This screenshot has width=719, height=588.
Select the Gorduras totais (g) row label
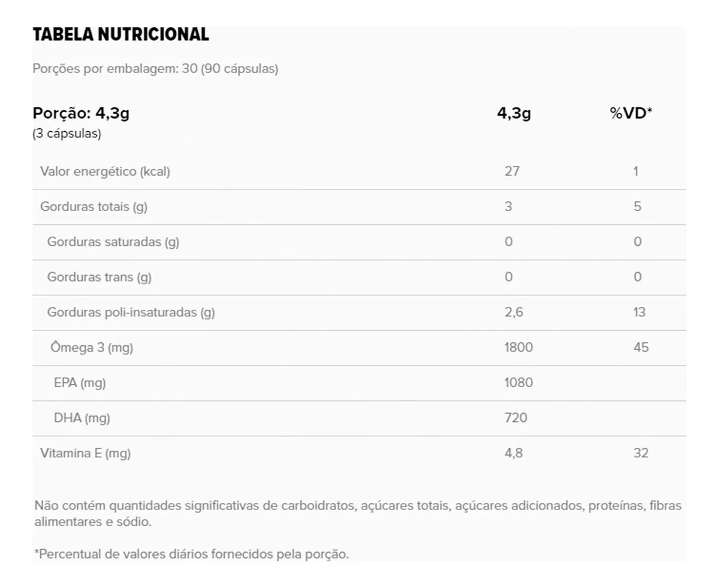tap(93, 207)
